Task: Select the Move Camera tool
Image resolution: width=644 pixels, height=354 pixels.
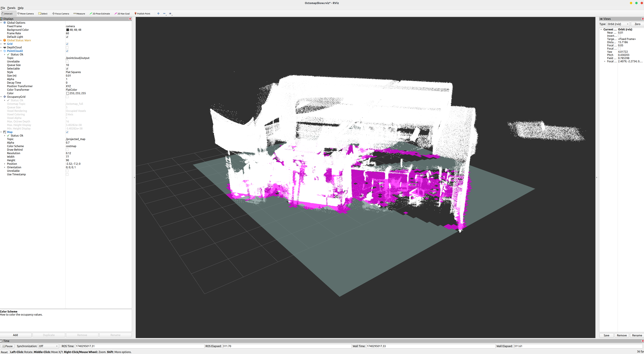Action: 26,14
